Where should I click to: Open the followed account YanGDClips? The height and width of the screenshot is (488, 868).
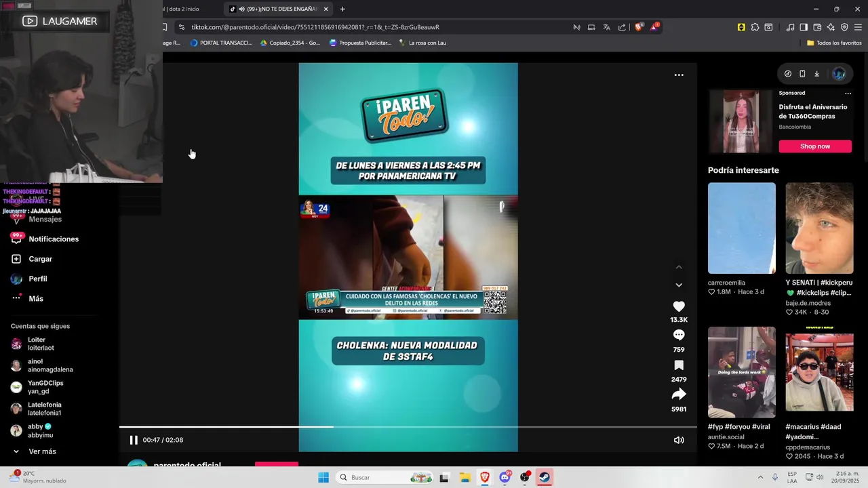click(x=37, y=387)
